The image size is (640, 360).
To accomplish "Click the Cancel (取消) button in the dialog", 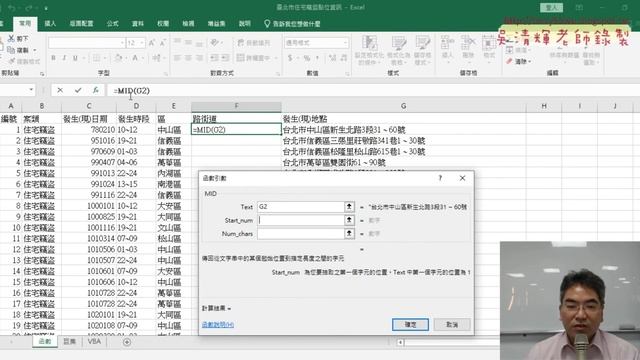I will 452,324.
